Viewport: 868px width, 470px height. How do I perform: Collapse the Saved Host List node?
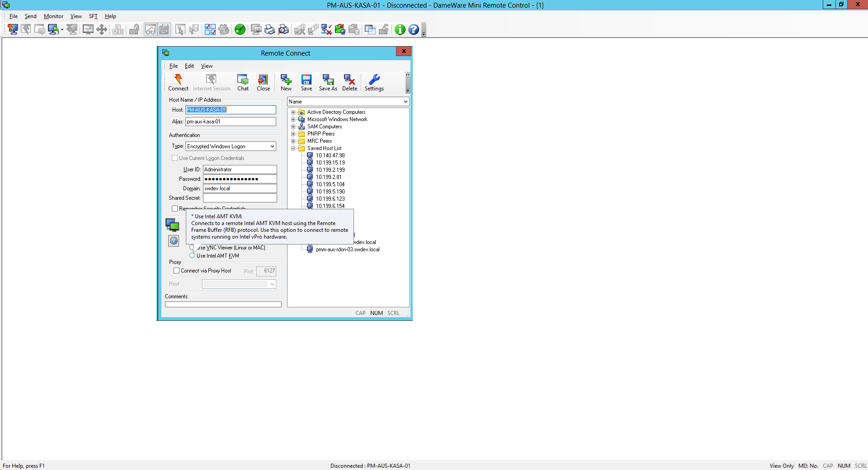coord(293,148)
